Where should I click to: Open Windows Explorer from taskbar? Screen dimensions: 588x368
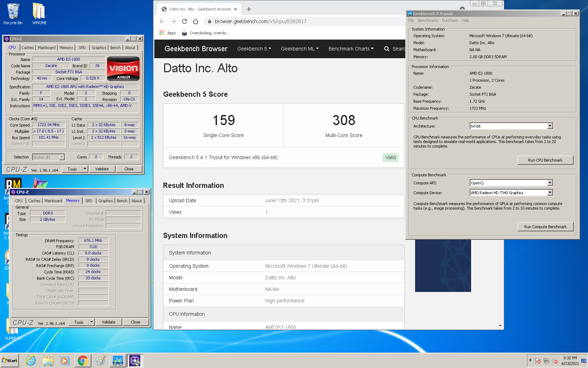coord(48,361)
